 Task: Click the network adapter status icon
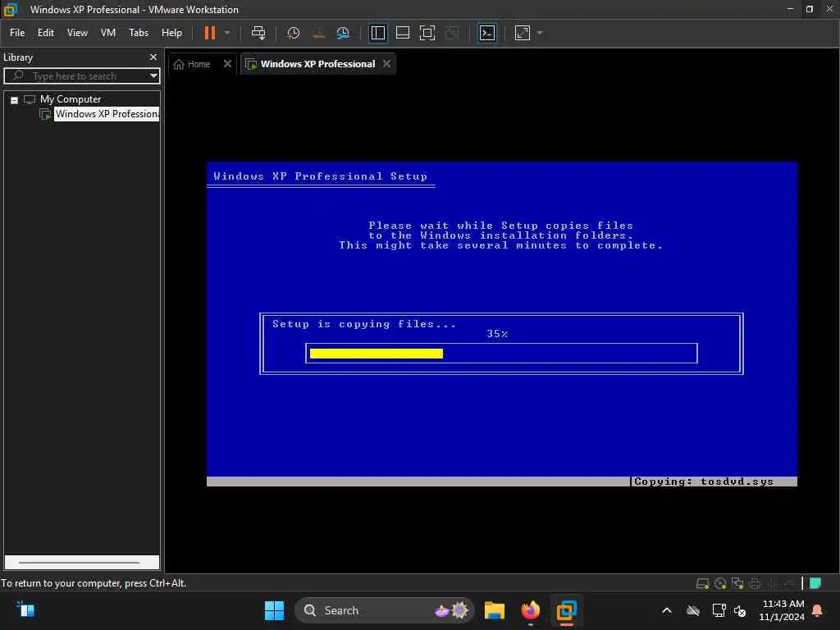[x=737, y=583]
